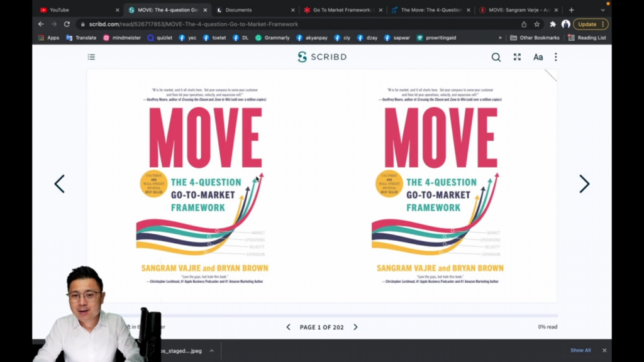Click the 0% read label
The height and width of the screenshot is (362, 644).
coord(548,327)
